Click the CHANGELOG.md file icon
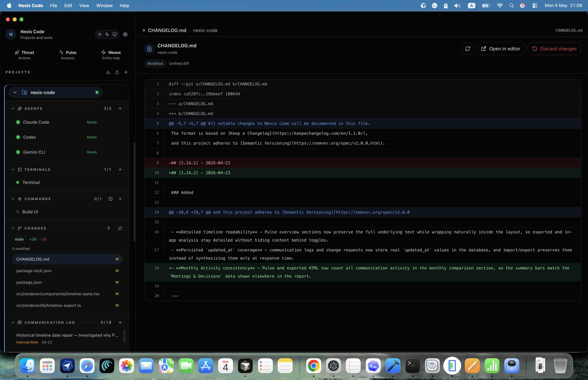 [x=149, y=49]
